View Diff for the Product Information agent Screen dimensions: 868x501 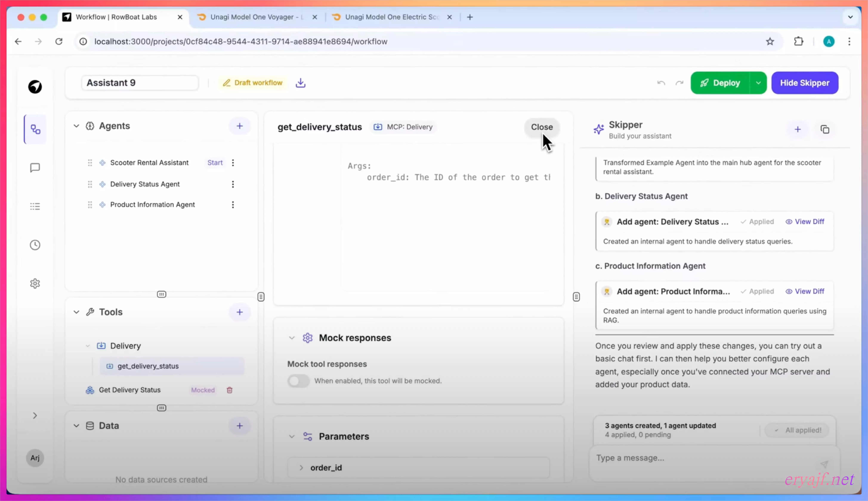(805, 291)
